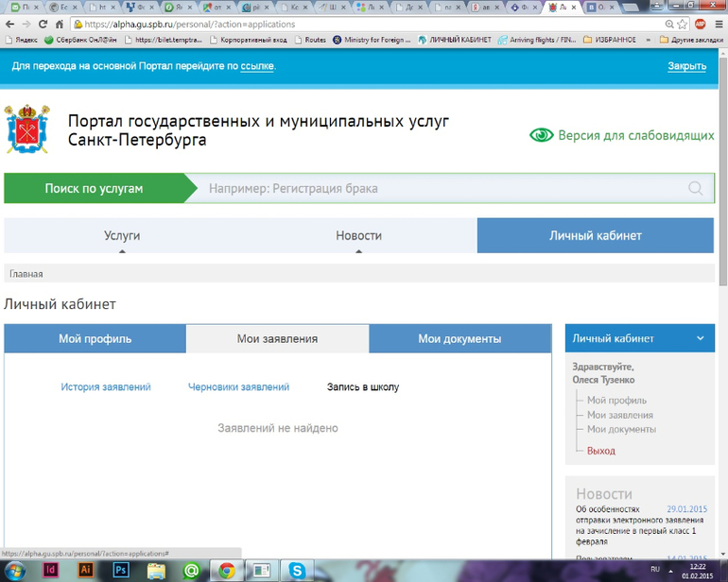Open the file explorer taskbar icon
Screen dimensions: 728x582
(156, 571)
